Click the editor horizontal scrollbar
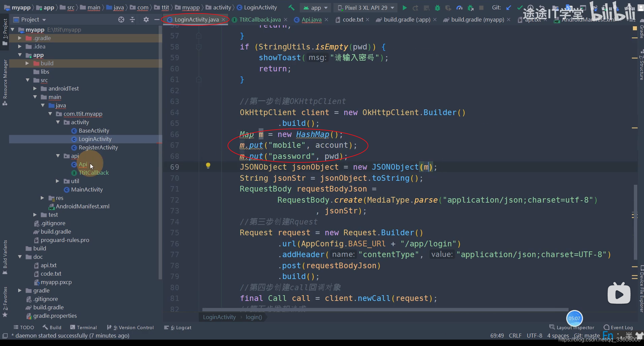The image size is (644, 346). (x=385, y=310)
